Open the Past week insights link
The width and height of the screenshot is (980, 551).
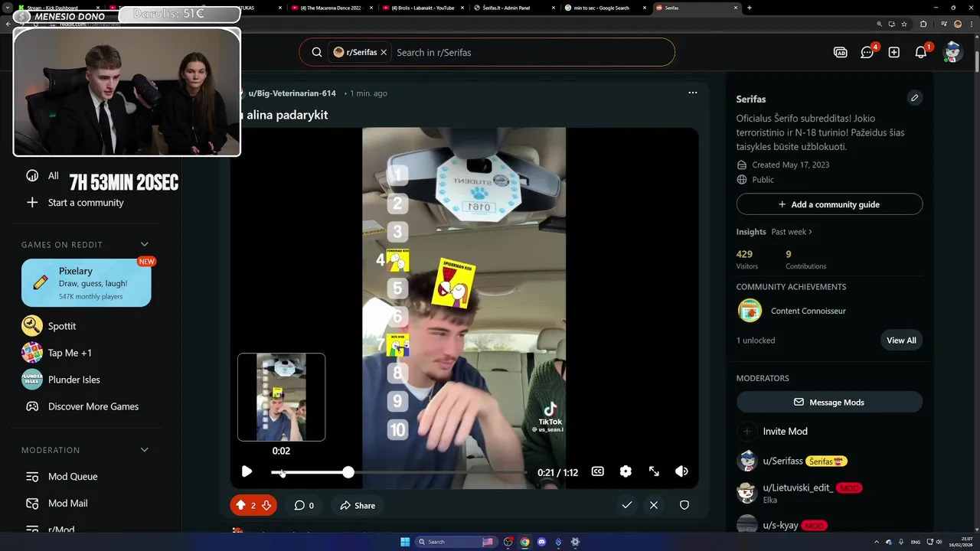click(x=792, y=232)
